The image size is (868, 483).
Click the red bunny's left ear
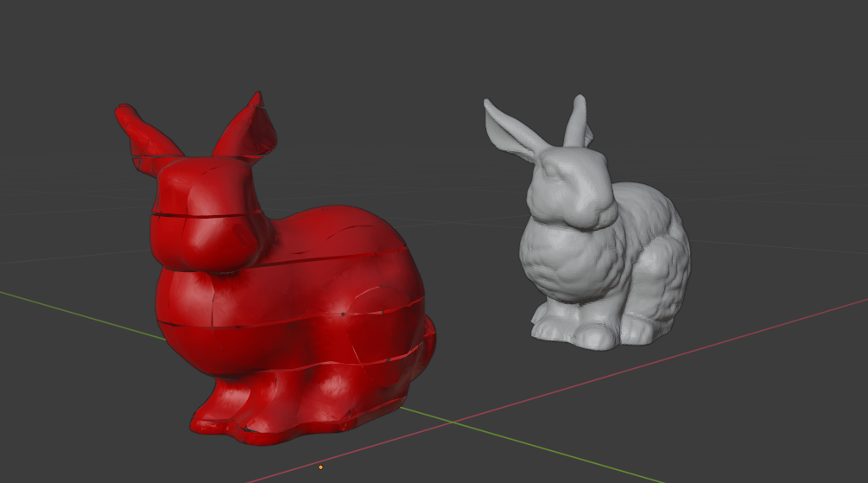coord(145,134)
